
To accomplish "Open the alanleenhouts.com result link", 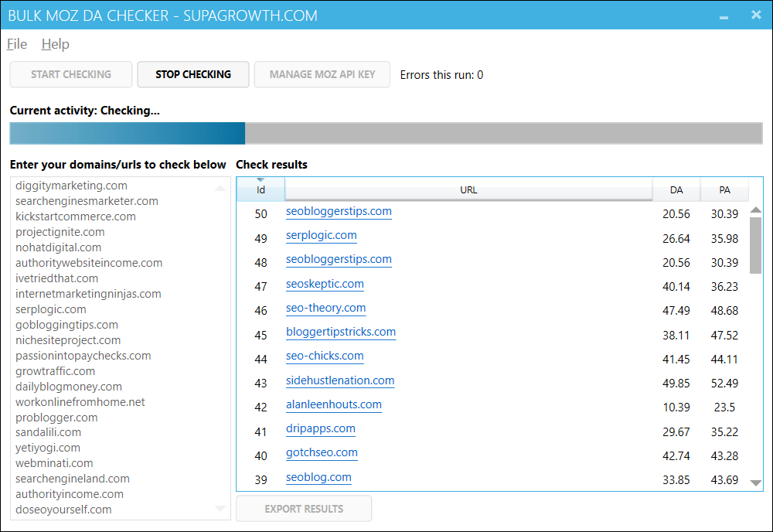I will 334,404.
